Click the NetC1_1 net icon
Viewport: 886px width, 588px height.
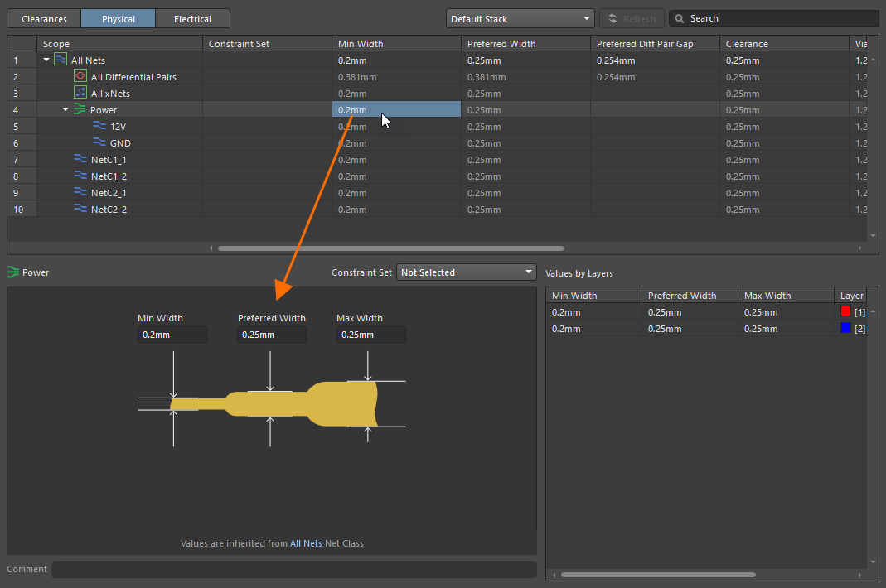pyautogui.click(x=80, y=159)
